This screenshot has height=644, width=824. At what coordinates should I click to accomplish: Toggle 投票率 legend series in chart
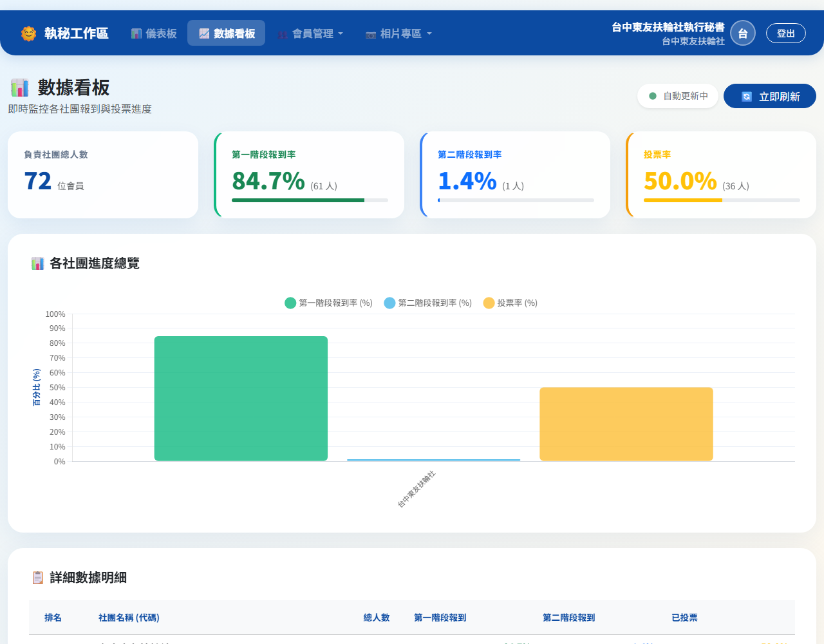pyautogui.click(x=510, y=303)
